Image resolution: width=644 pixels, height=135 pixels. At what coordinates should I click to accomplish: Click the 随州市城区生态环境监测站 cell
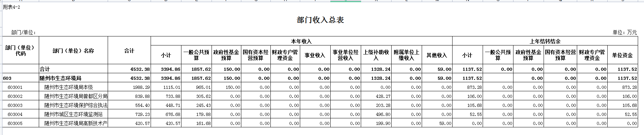[x=73, y=114]
